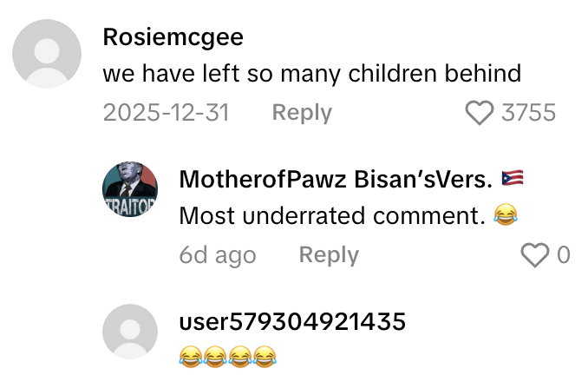Click the flag emoji beside MotherofPawz's name
The width and height of the screenshot is (588, 382).
(x=513, y=179)
